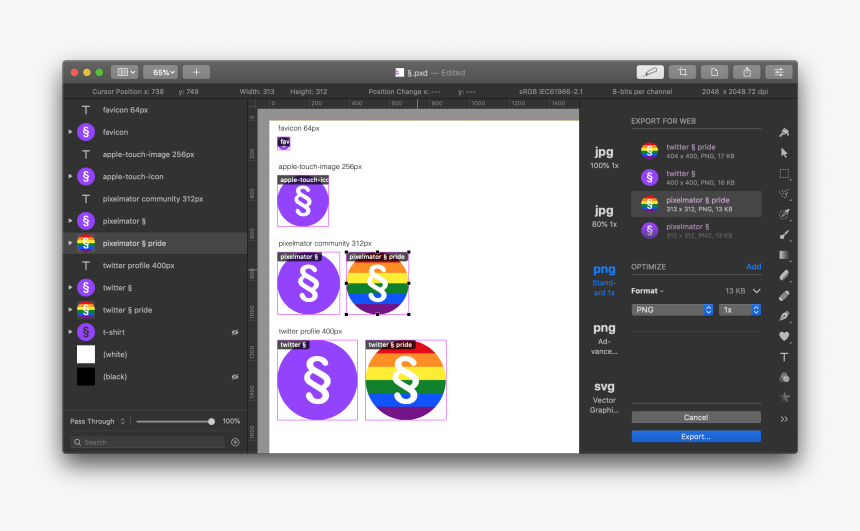Open the Effects star tool
Screen dimensions: 860x531
[784, 397]
